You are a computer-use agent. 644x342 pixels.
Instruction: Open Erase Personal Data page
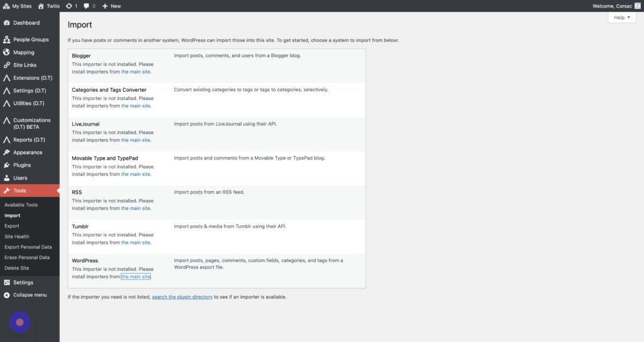27,257
